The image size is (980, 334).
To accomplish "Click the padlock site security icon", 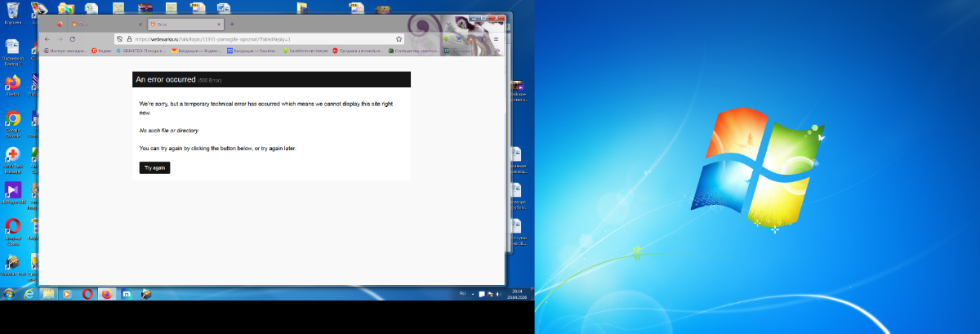I will [x=129, y=38].
